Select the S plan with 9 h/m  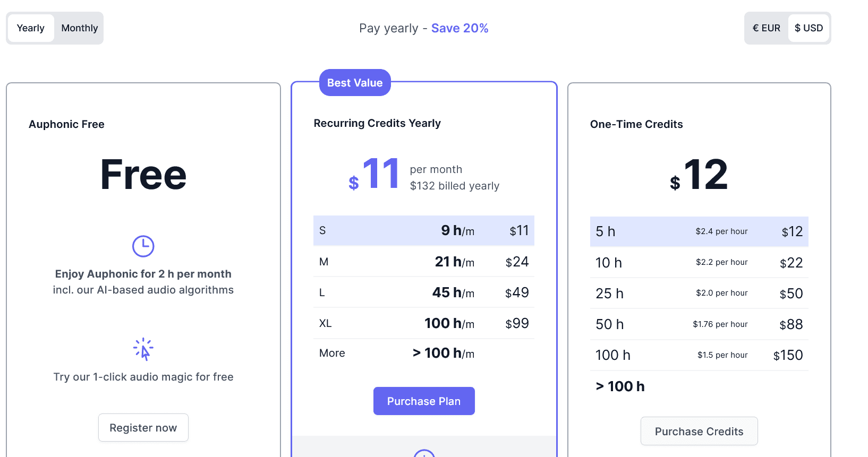point(424,230)
